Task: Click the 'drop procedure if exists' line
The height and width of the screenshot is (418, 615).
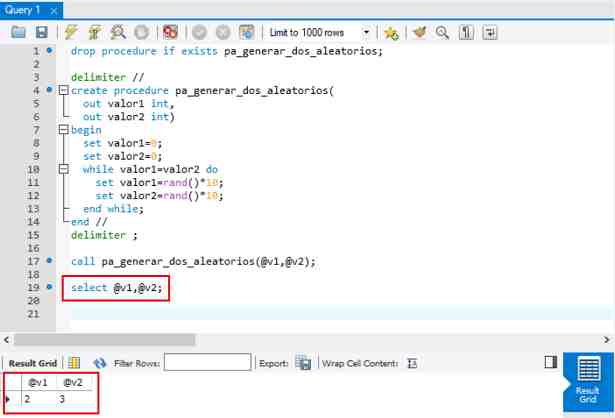Action: [227, 51]
